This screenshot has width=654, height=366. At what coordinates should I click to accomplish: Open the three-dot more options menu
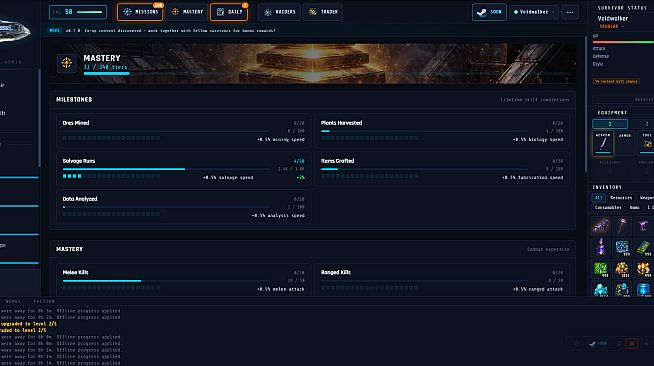click(570, 12)
